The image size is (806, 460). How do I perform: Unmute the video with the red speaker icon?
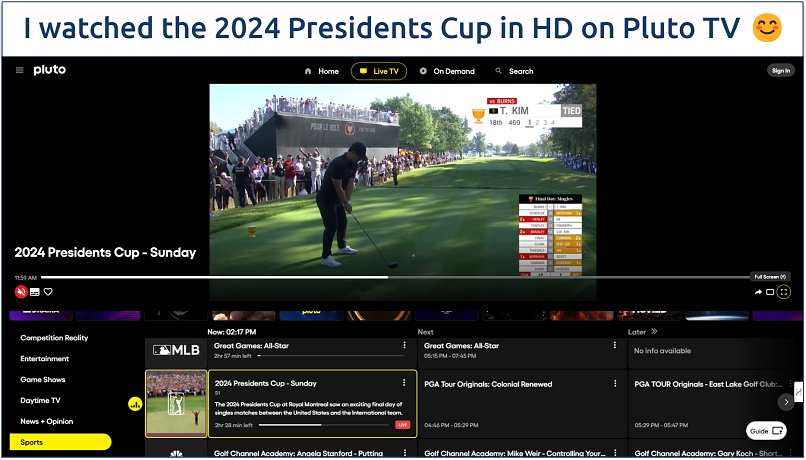(x=21, y=292)
